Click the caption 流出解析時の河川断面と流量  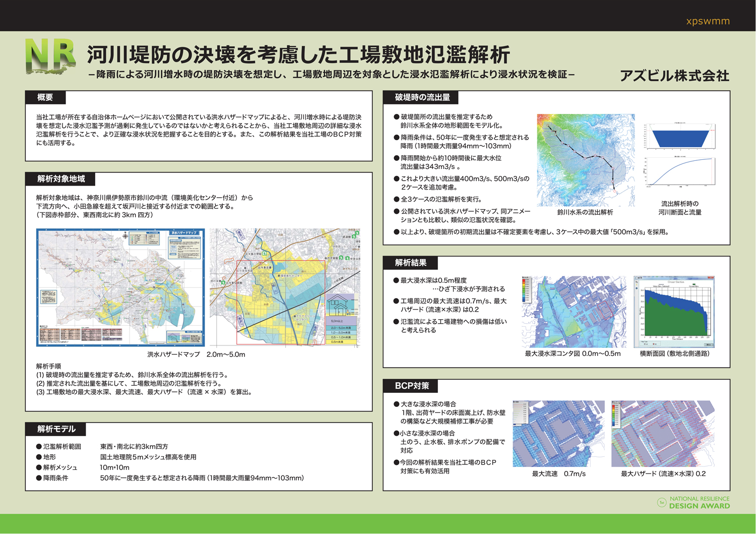tap(680, 208)
